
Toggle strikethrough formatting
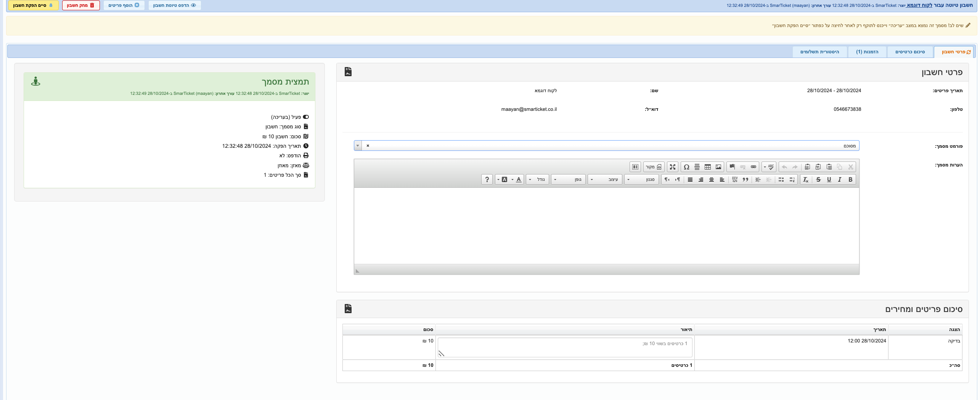click(x=818, y=179)
